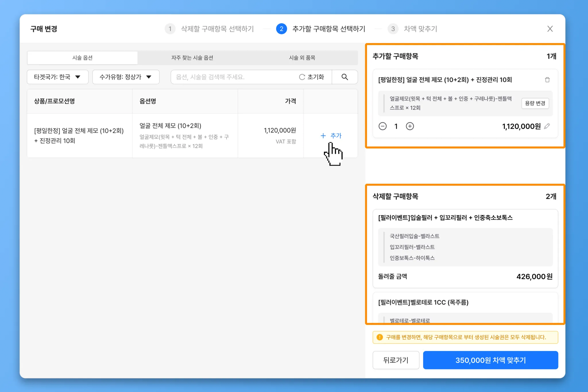
Task: Switch to 자주 찾는 시술 옵션 tab
Action: (x=192, y=58)
